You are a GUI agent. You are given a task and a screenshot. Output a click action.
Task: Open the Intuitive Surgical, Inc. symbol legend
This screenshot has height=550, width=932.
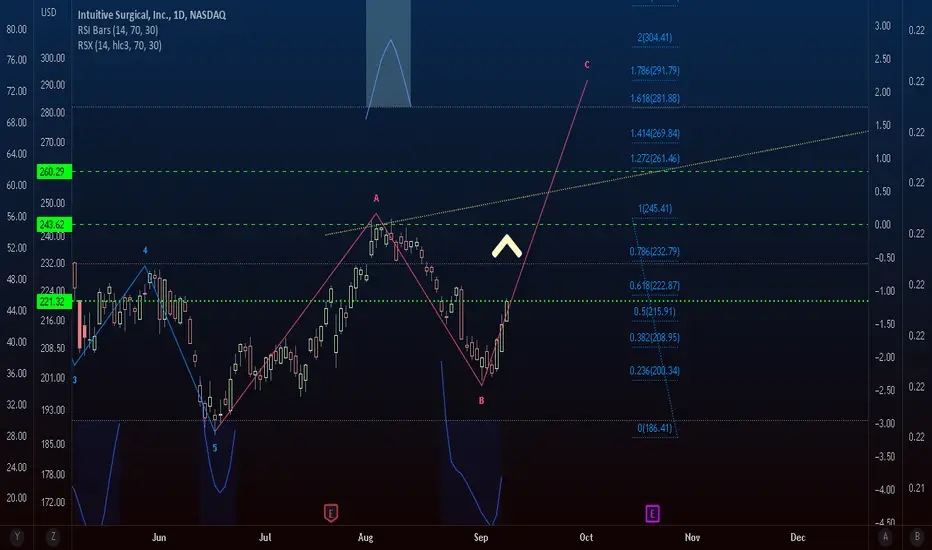(x=152, y=15)
